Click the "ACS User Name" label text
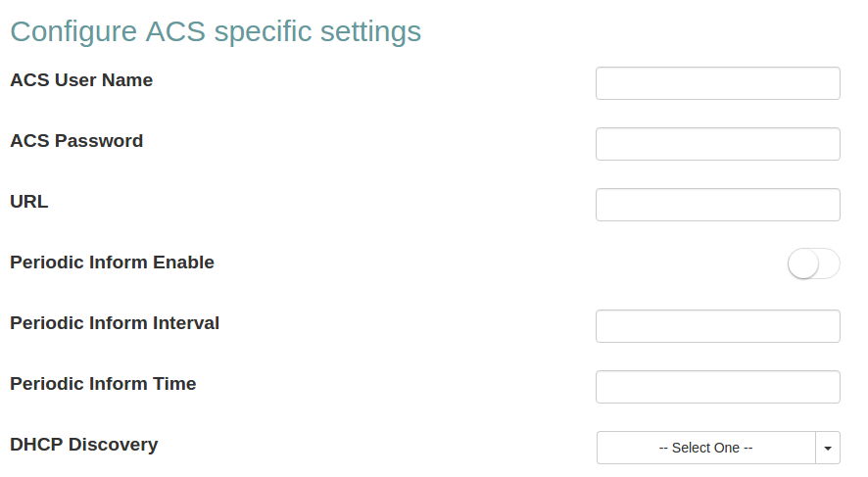The image size is (868, 477). 81,80
